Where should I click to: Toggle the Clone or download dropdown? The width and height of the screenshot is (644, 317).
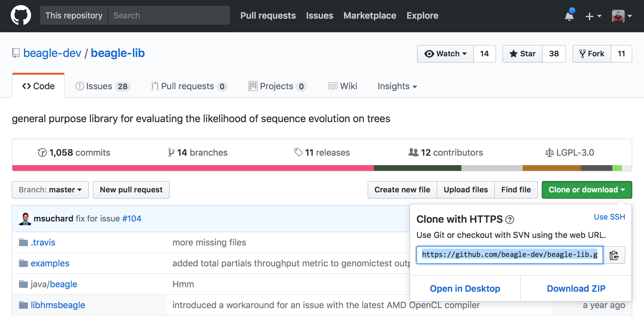click(587, 190)
